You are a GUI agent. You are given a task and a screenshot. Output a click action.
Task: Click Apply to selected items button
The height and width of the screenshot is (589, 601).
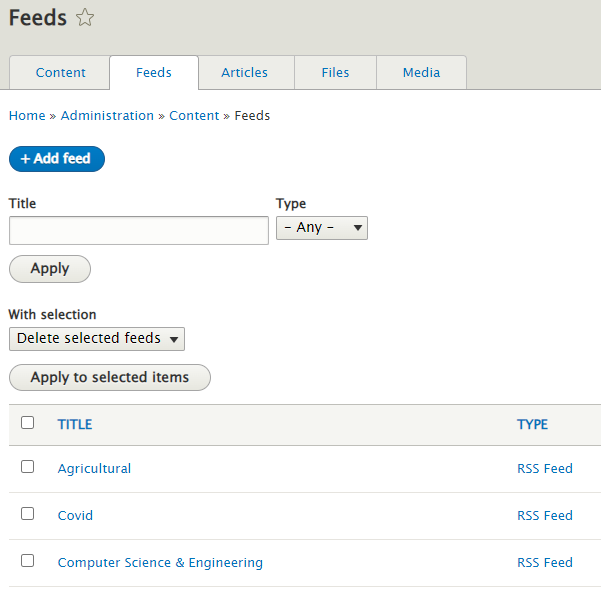pyautogui.click(x=110, y=378)
